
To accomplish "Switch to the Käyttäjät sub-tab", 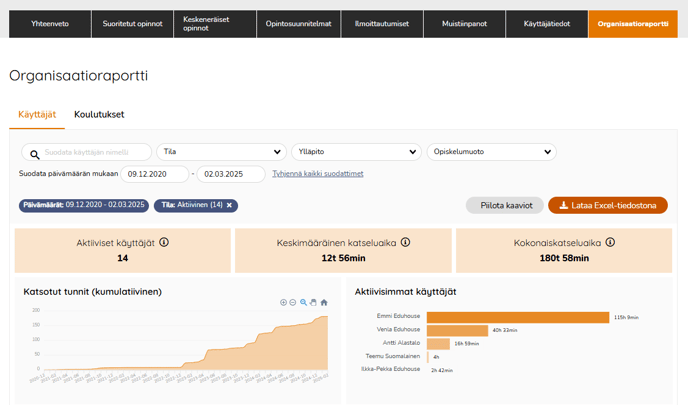I will click(x=37, y=115).
